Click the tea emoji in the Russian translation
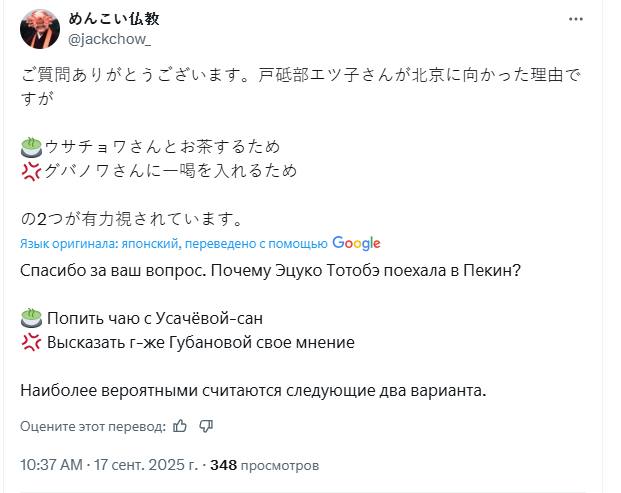The height and width of the screenshot is (493, 621). point(30,318)
